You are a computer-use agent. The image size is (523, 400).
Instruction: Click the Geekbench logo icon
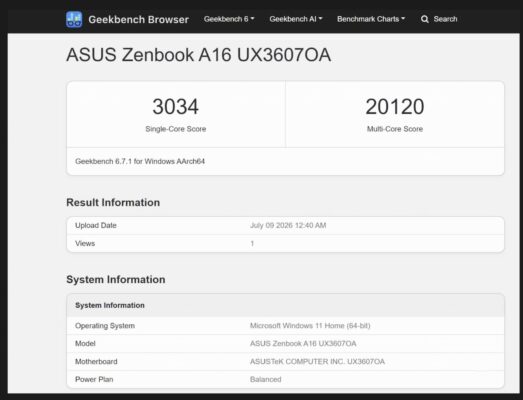coord(74,19)
